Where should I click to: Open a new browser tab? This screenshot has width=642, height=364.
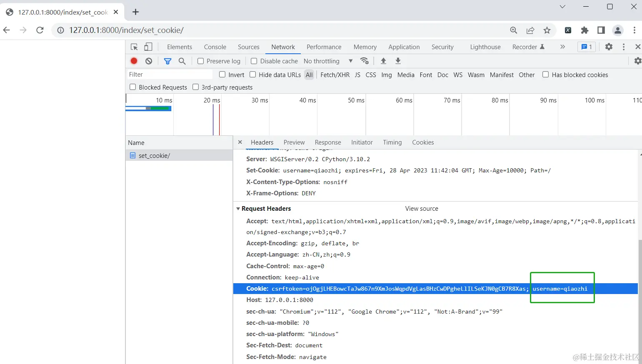click(x=135, y=12)
